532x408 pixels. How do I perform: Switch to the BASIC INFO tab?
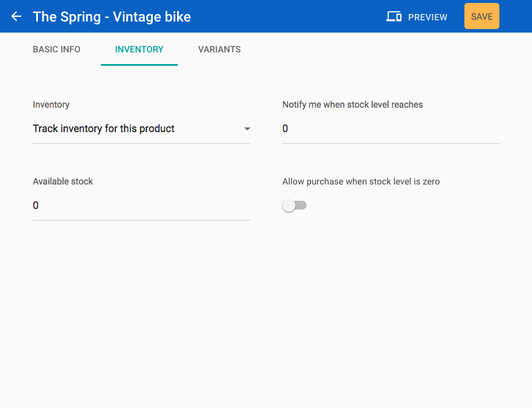coord(57,49)
